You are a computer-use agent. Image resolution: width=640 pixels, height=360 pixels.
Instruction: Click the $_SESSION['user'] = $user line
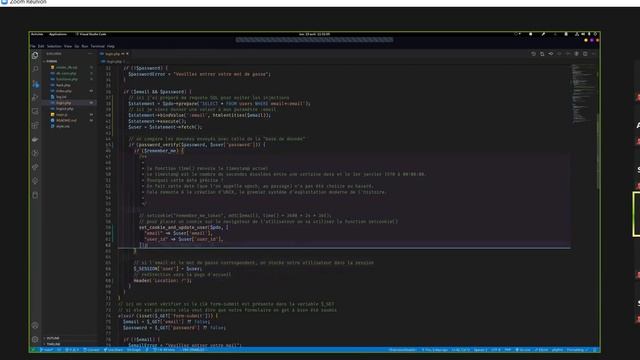pyautogui.click(x=167, y=269)
